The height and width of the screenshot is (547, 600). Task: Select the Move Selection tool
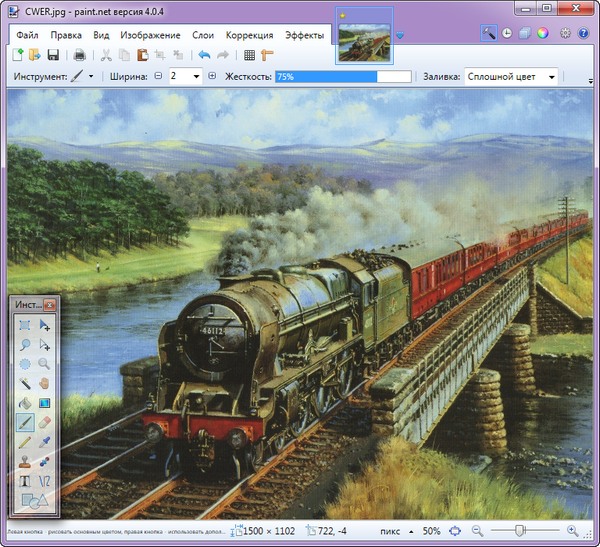[x=44, y=345]
